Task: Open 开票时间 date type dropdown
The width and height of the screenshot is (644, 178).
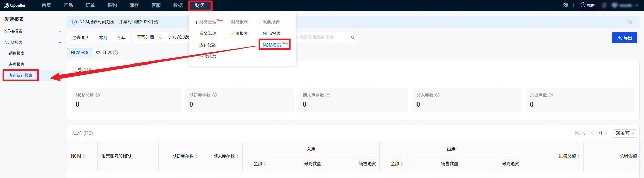Action: click(x=149, y=37)
